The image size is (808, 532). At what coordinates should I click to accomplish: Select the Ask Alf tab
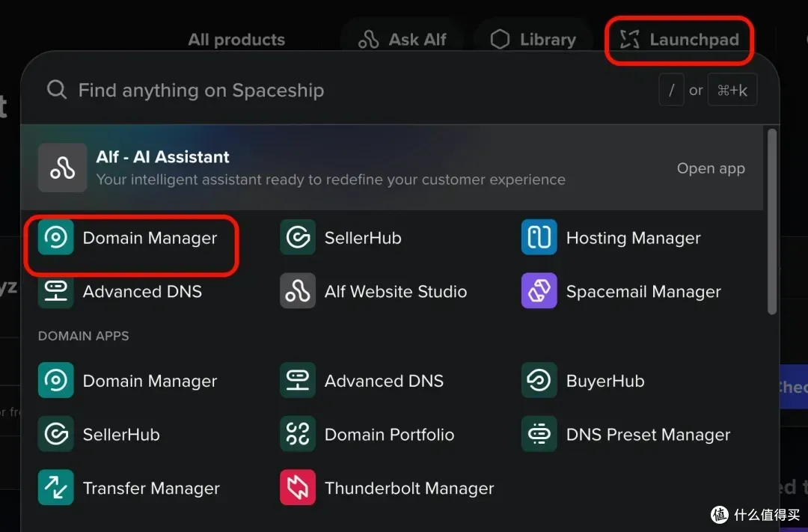pyautogui.click(x=402, y=40)
